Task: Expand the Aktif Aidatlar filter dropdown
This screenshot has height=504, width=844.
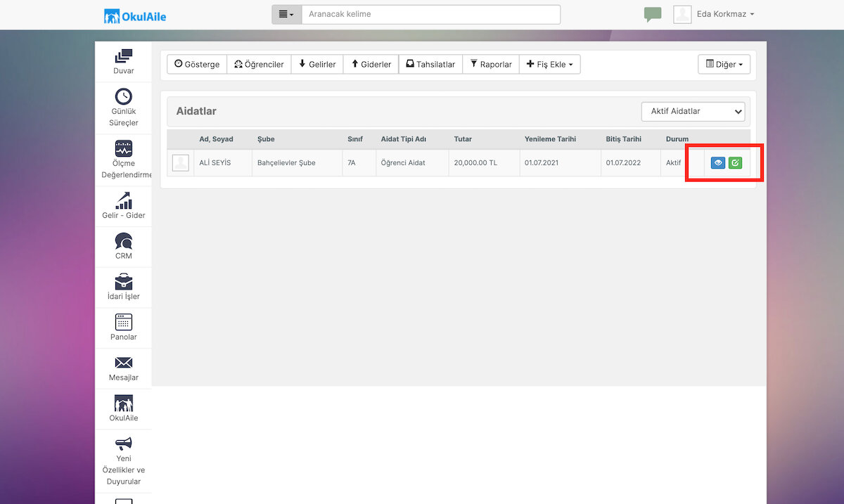Action: 693,111
